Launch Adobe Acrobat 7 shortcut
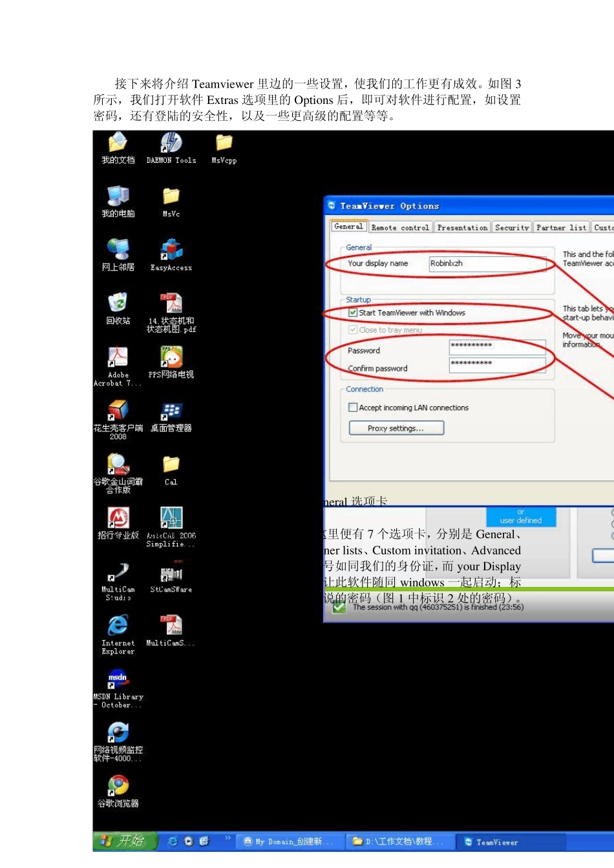 coord(118,366)
